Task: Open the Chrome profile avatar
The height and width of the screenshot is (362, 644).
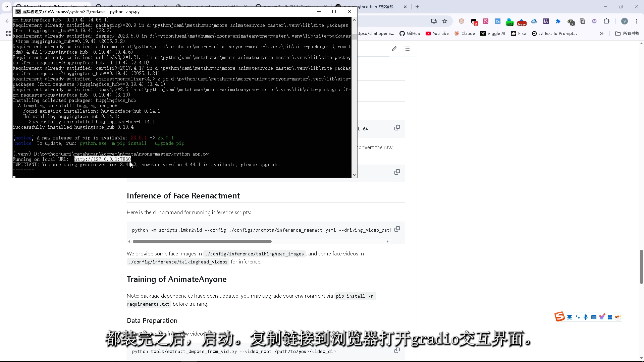Action: 624,21
